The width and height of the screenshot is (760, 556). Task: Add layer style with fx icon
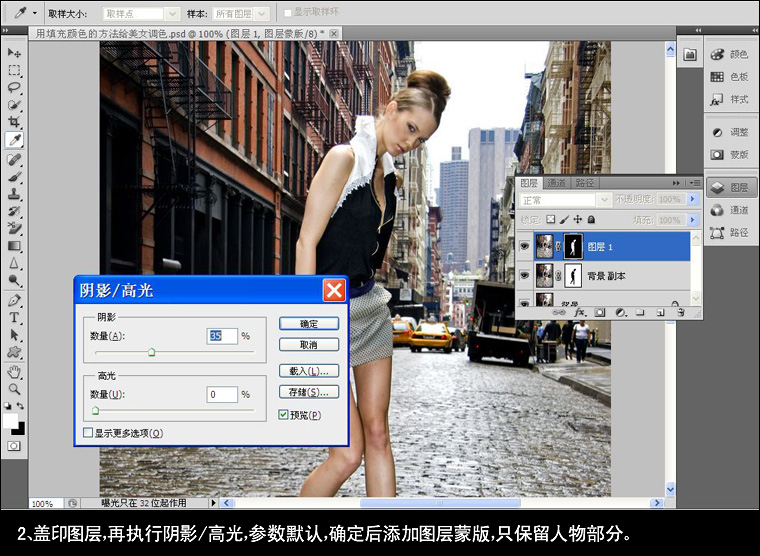580,313
